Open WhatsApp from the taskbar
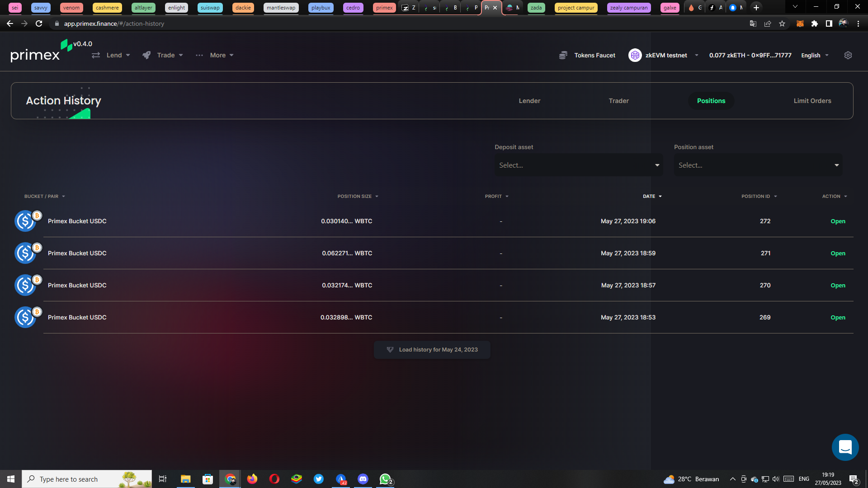 pyautogui.click(x=385, y=479)
